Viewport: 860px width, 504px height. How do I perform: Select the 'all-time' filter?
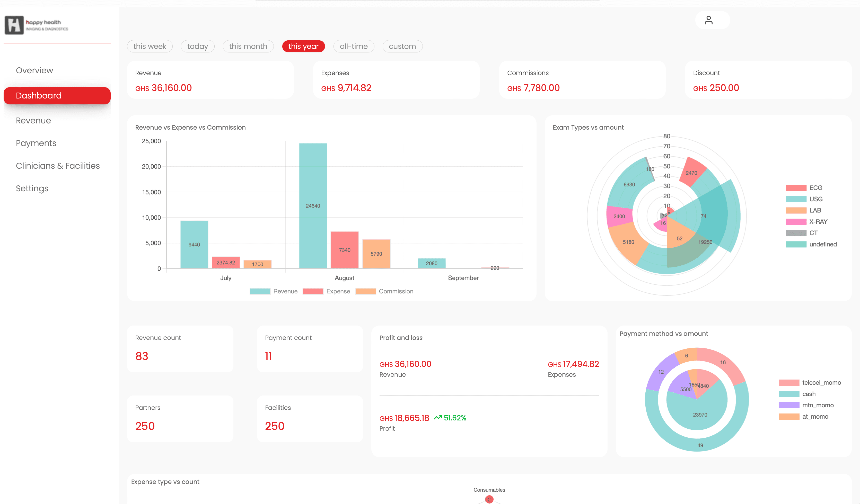pos(354,46)
